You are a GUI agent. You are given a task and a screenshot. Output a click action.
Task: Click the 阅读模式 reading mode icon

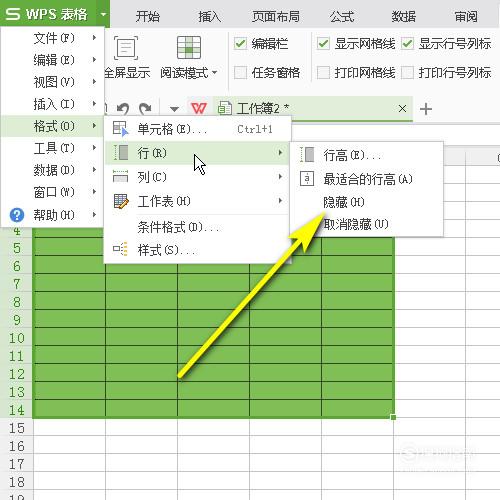(189, 48)
